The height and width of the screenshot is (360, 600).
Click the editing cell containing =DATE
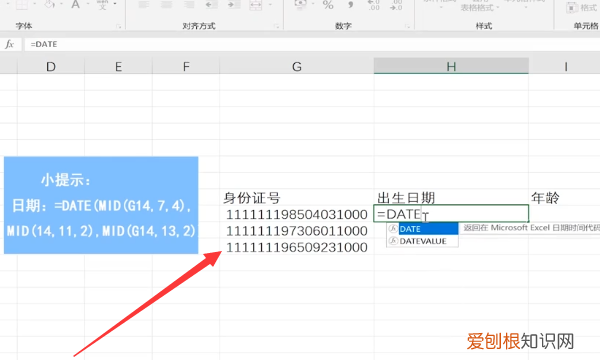(451, 213)
